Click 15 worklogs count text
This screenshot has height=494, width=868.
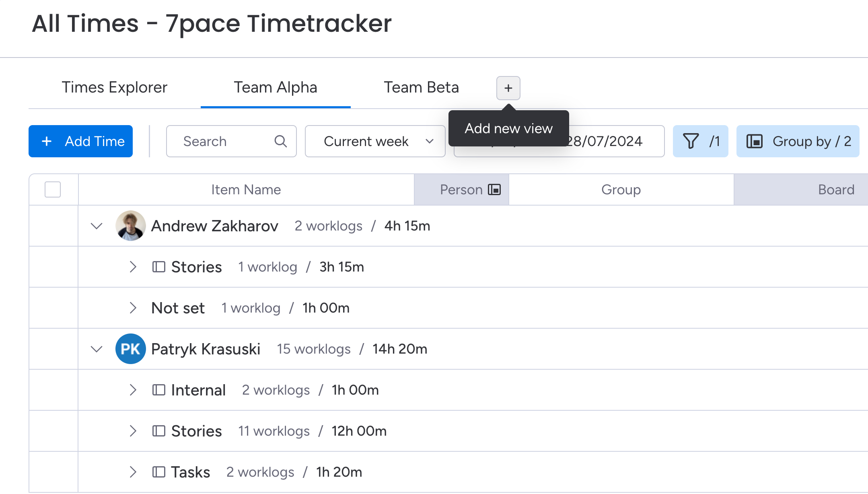(313, 349)
